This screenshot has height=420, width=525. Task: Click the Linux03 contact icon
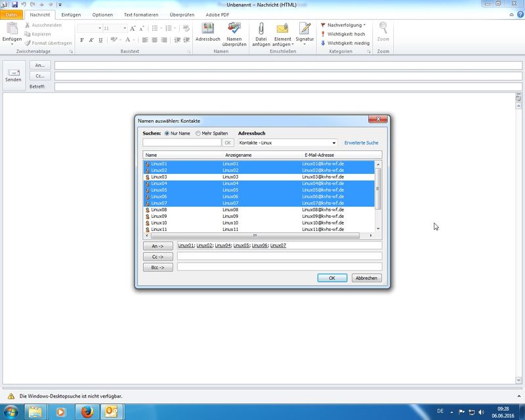point(148,177)
